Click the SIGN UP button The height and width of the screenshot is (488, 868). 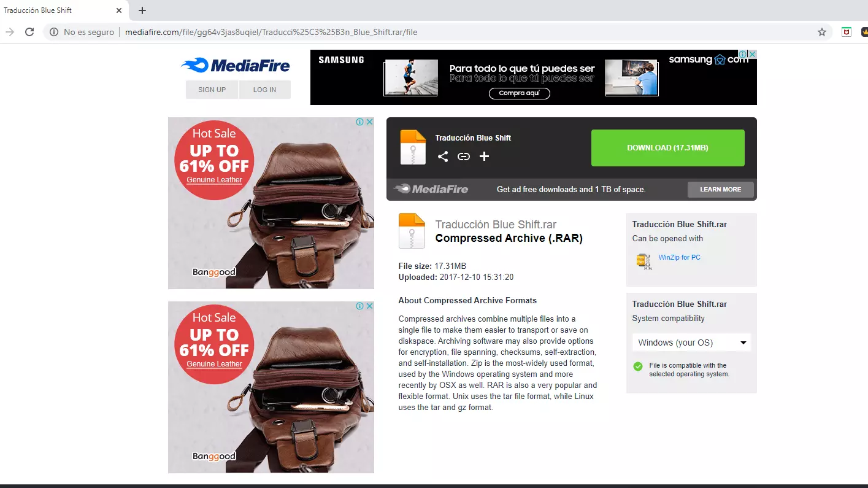click(x=212, y=90)
